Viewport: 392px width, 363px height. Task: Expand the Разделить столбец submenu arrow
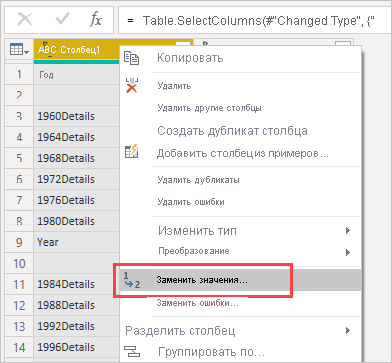pyautogui.click(x=348, y=330)
